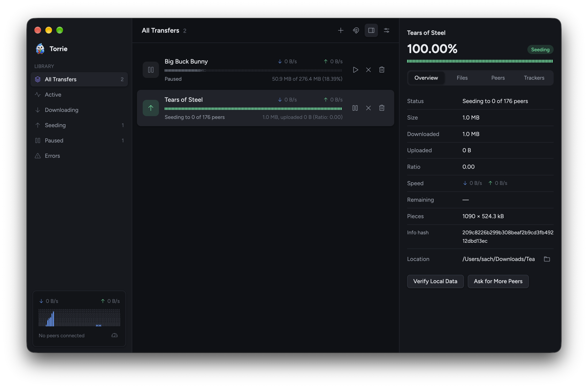Switch to the Files tab
588x388 pixels.
tap(462, 78)
